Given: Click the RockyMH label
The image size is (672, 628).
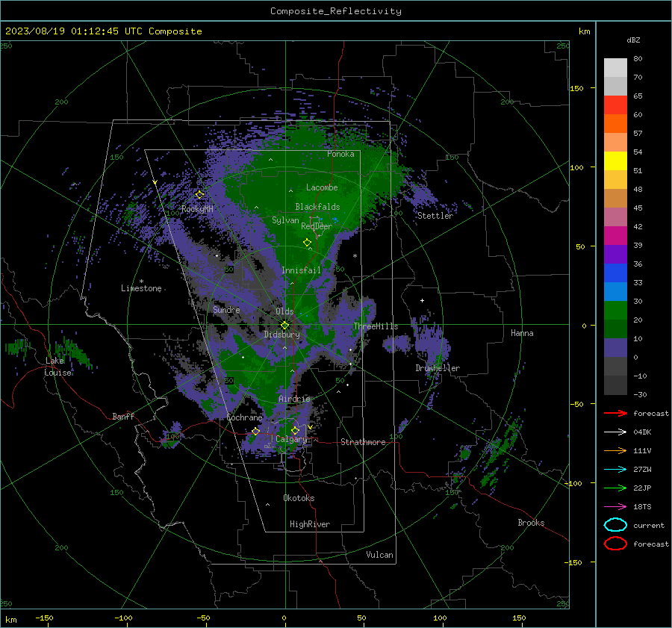Looking at the screenshot, I should 197,209.
